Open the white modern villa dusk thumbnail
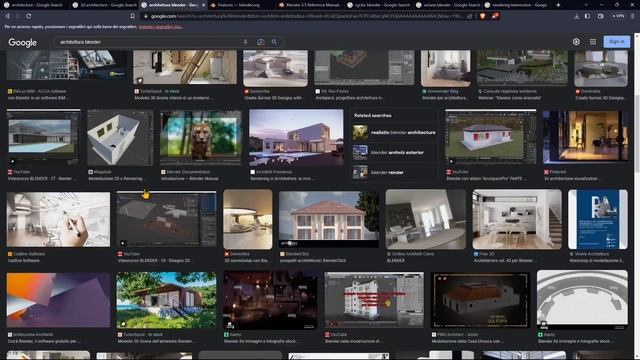This screenshot has height=360, width=640. point(296,137)
